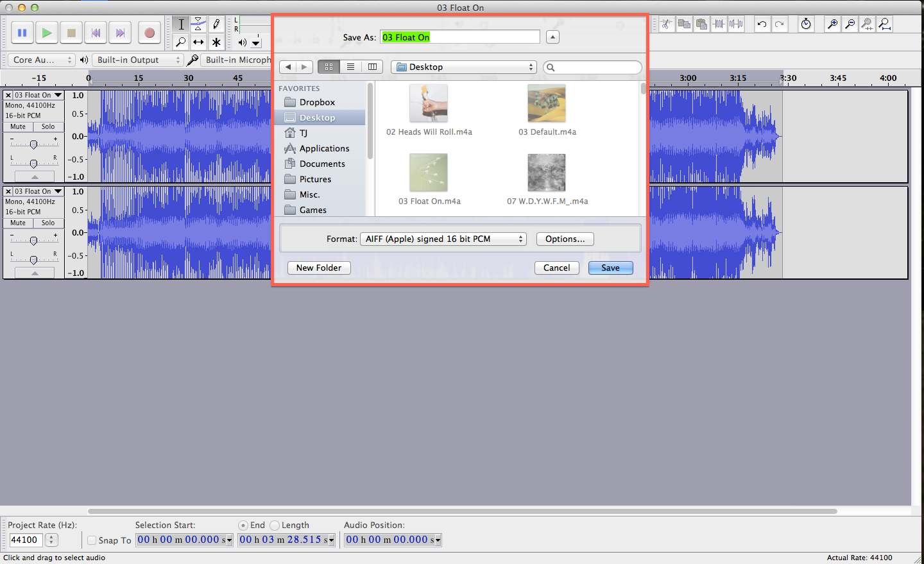
Task: Click the New Folder button
Action: click(319, 268)
